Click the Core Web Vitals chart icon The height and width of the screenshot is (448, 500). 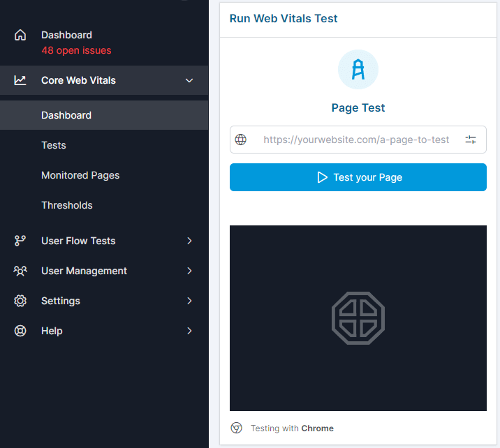20,80
